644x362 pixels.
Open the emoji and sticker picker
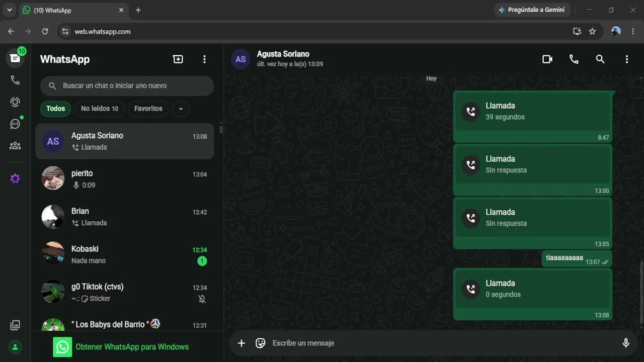pos(260,343)
